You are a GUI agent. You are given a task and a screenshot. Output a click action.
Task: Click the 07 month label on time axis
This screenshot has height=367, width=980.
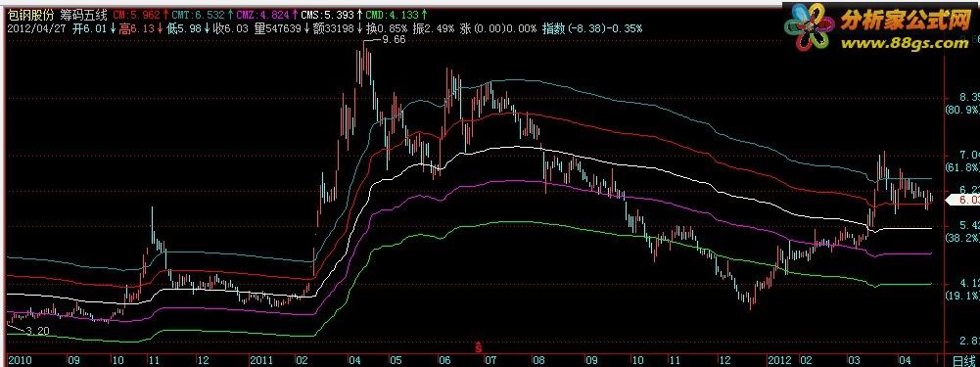[x=490, y=361]
